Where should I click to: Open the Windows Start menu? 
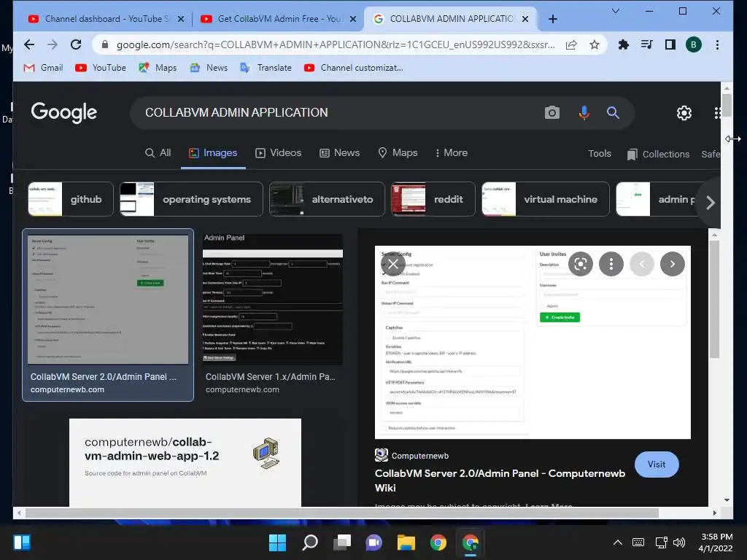click(277, 542)
